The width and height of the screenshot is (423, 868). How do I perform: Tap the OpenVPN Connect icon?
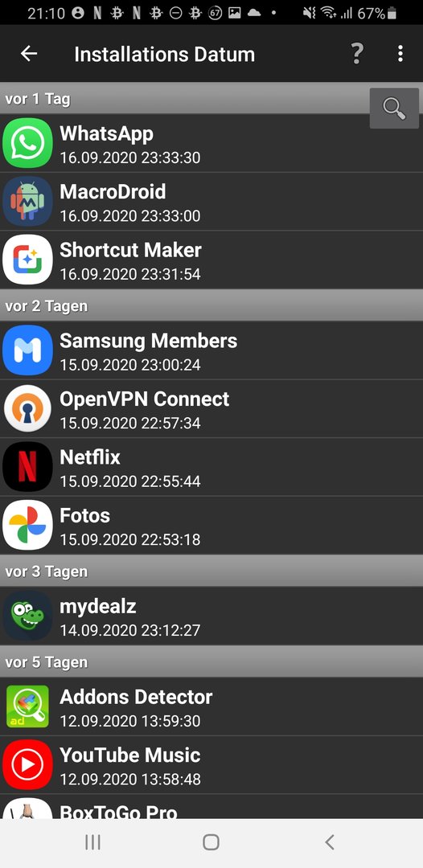click(x=27, y=408)
